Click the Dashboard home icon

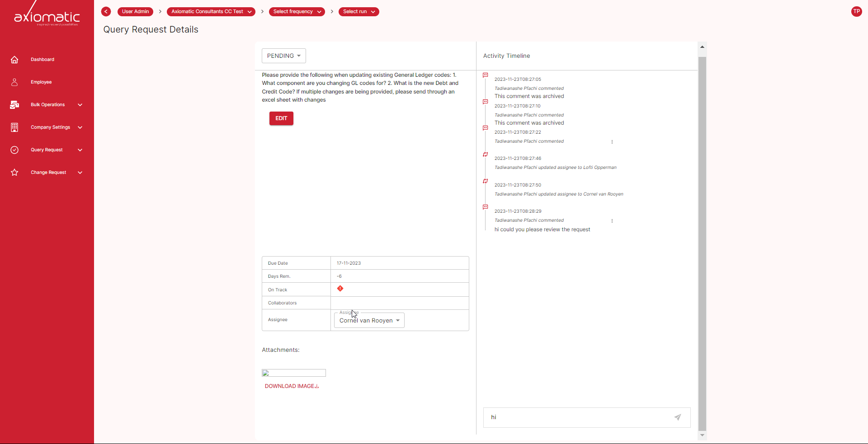[x=14, y=60]
